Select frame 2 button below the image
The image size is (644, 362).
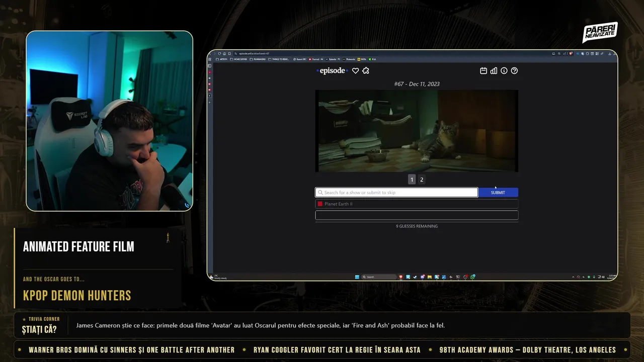pyautogui.click(x=422, y=179)
